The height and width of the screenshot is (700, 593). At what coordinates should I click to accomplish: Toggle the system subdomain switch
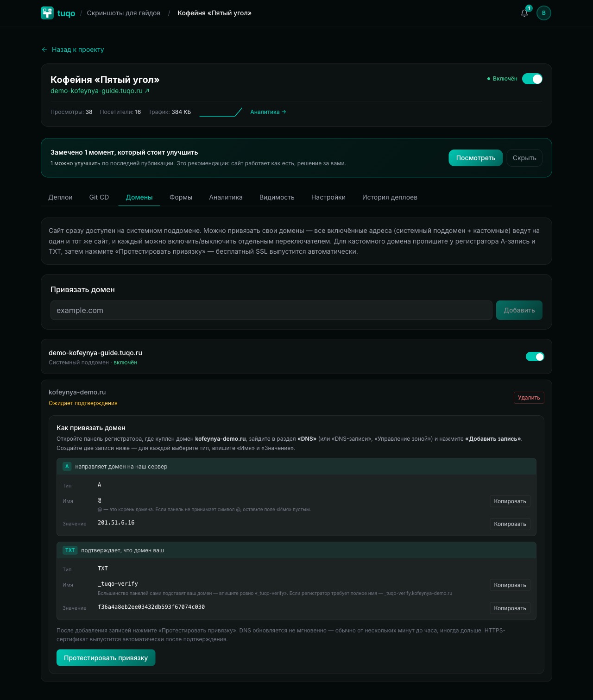[535, 356]
